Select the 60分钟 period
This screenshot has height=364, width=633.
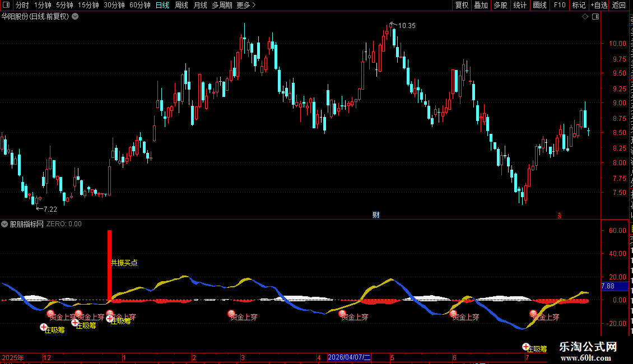point(139,5)
